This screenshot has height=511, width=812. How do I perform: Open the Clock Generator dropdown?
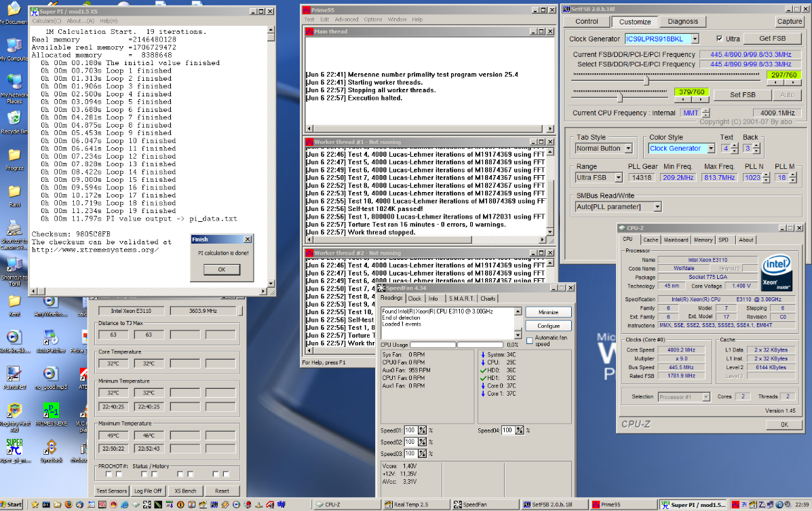(x=695, y=39)
